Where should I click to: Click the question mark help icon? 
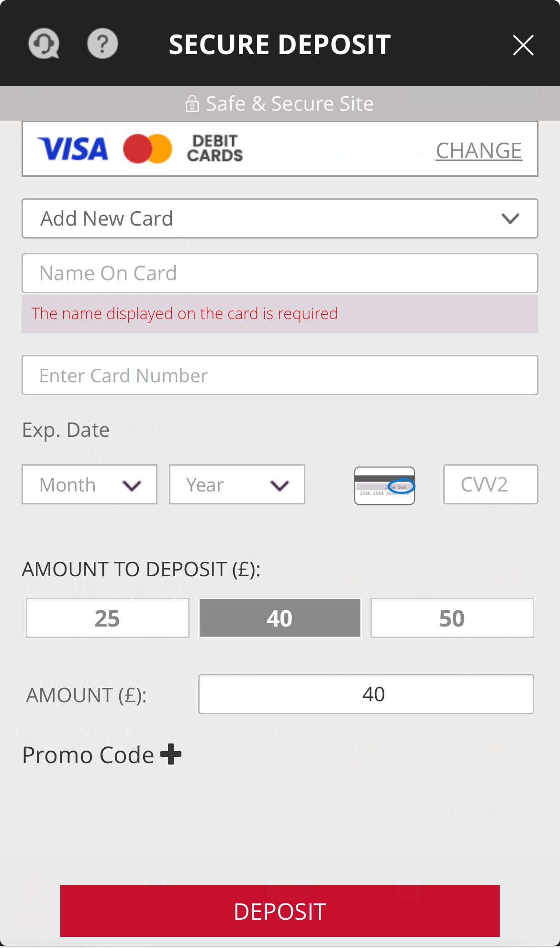tap(102, 44)
